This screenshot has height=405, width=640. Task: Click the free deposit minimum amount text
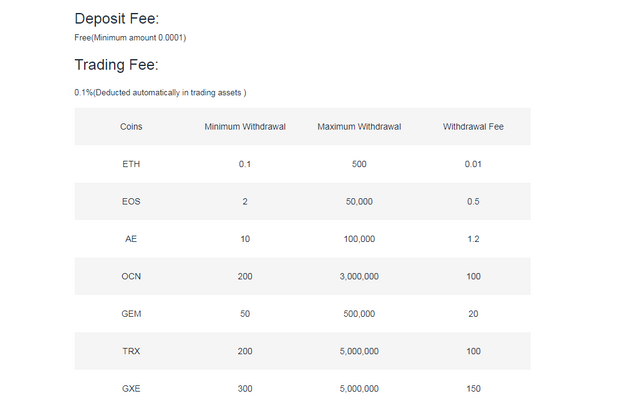130,38
